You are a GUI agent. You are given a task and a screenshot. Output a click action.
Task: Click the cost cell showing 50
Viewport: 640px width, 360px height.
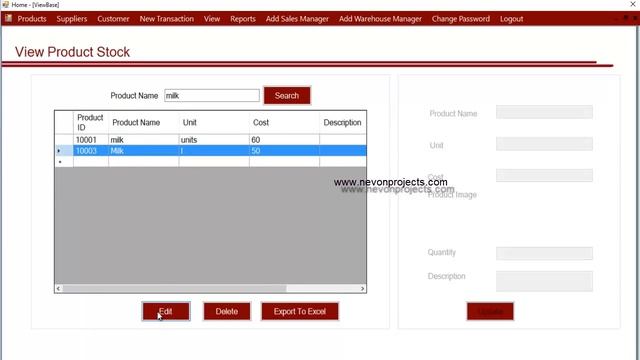coord(284,151)
